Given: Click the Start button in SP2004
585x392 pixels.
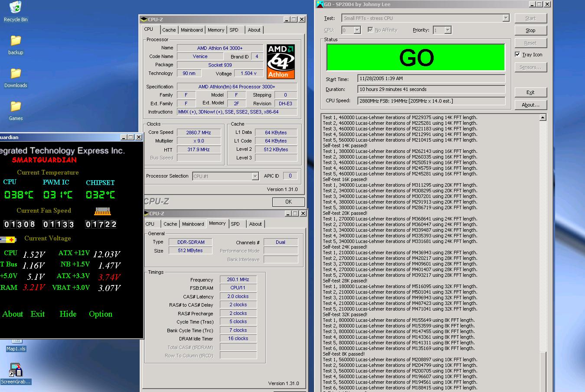Looking at the screenshot, I should point(530,18).
